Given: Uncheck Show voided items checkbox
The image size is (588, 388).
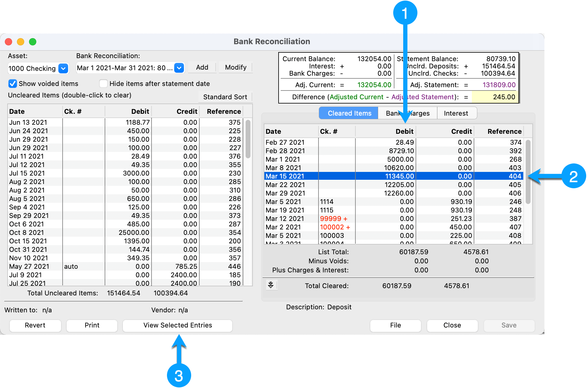Looking at the screenshot, I should point(13,84).
